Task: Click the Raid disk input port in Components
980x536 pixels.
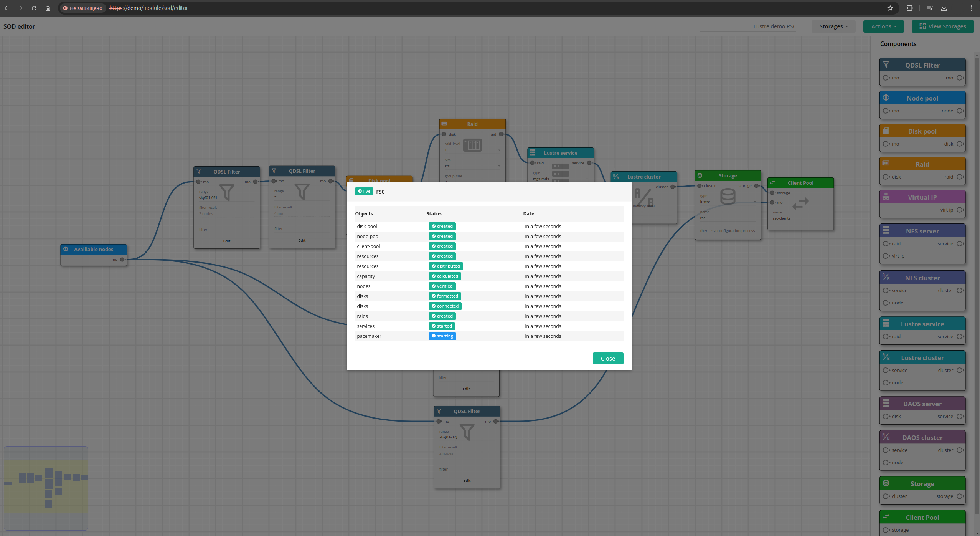Action: tap(886, 177)
